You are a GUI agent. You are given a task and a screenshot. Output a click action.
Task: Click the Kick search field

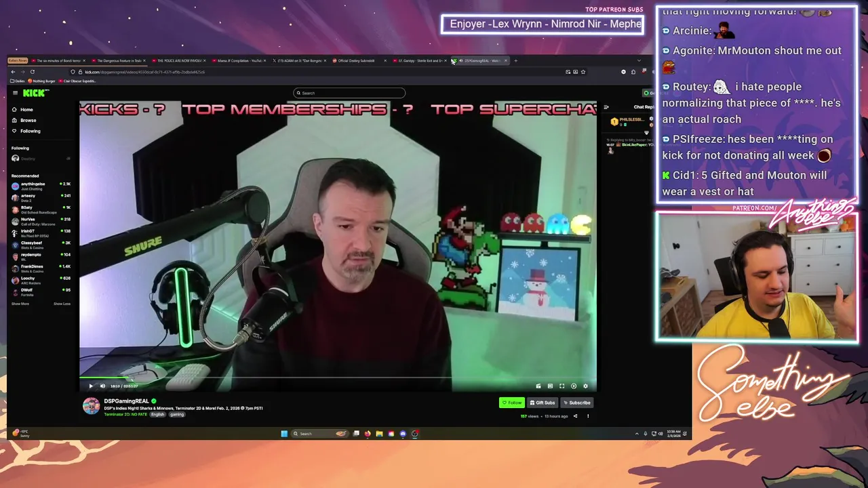349,93
